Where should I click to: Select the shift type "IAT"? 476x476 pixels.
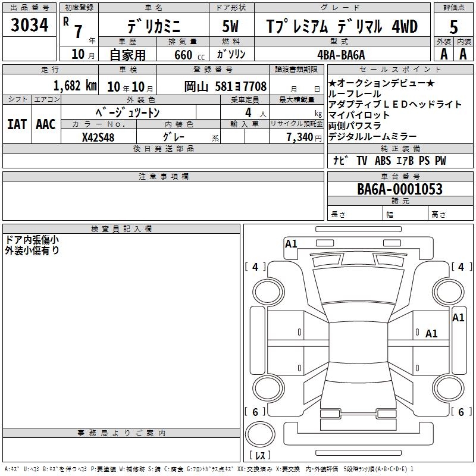click(17, 124)
